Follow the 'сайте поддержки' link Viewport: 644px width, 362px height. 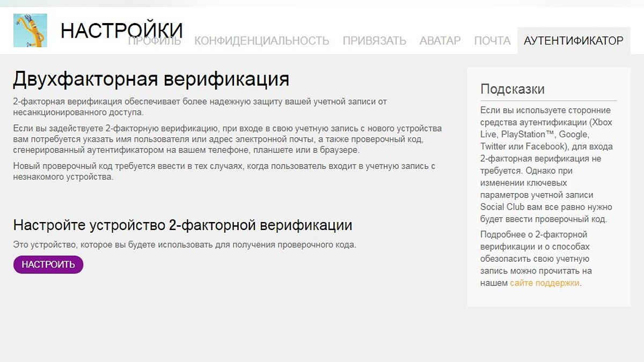(x=544, y=283)
